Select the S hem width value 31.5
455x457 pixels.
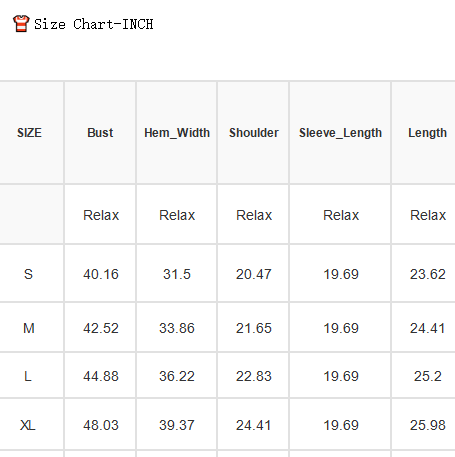tap(177, 274)
